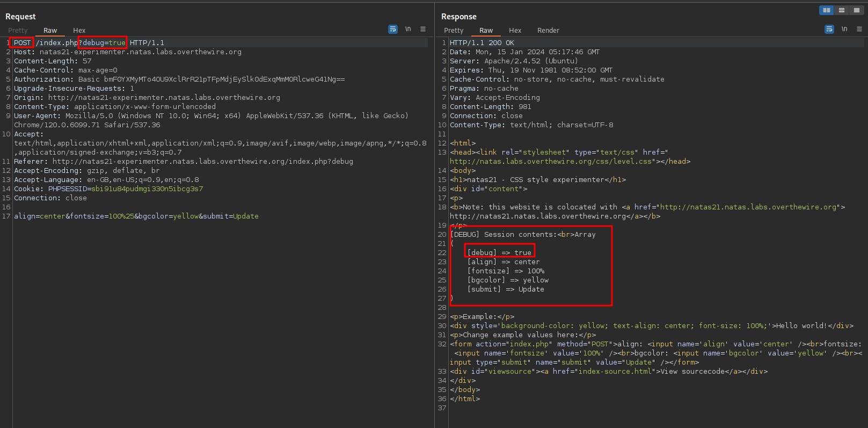The height and width of the screenshot is (428, 868).
Task: Click the request body parameters line
Action: (136, 216)
